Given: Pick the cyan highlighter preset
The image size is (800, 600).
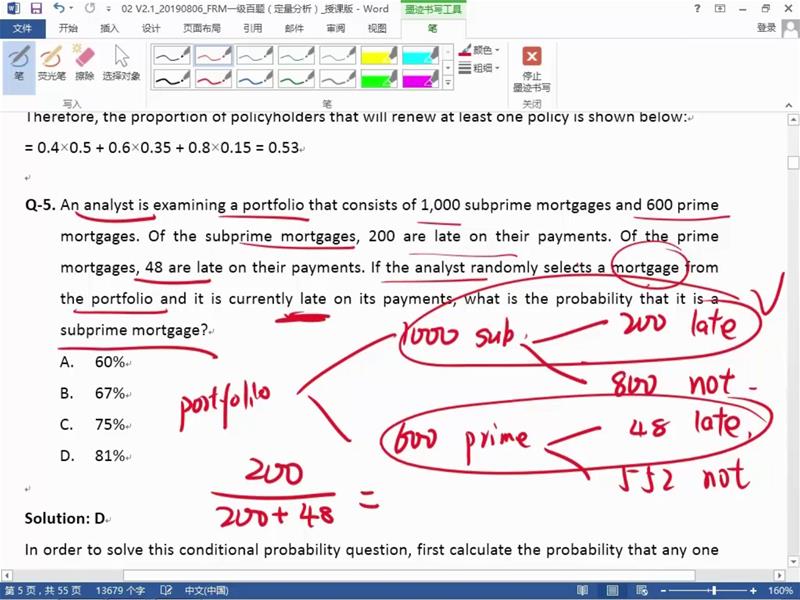Looking at the screenshot, I should pos(420,56).
